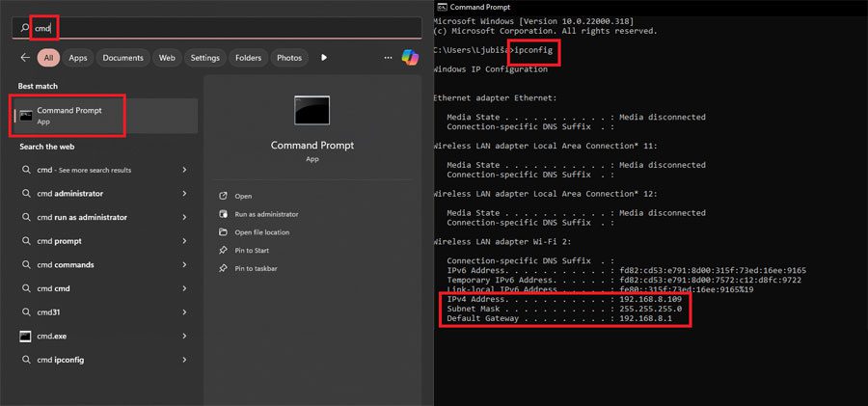The height and width of the screenshot is (406, 868).
Task: Click the IPv4 Address 192.168.8.109 line
Action: click(564, 300)
